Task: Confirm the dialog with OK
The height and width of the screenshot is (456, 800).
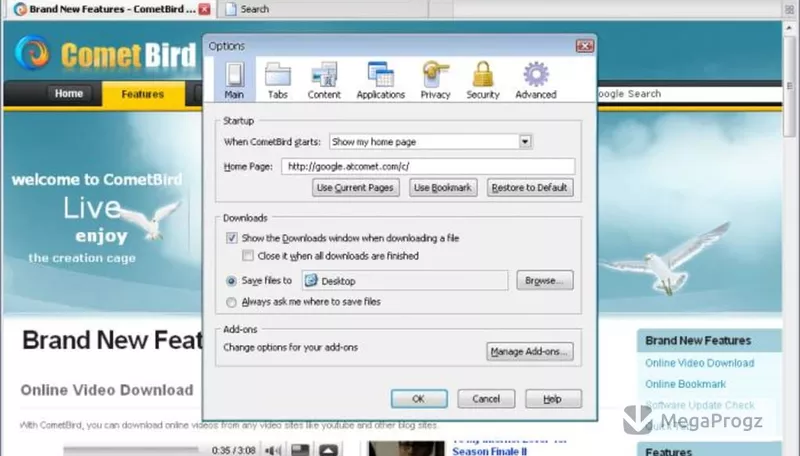Action: point(419,399)
